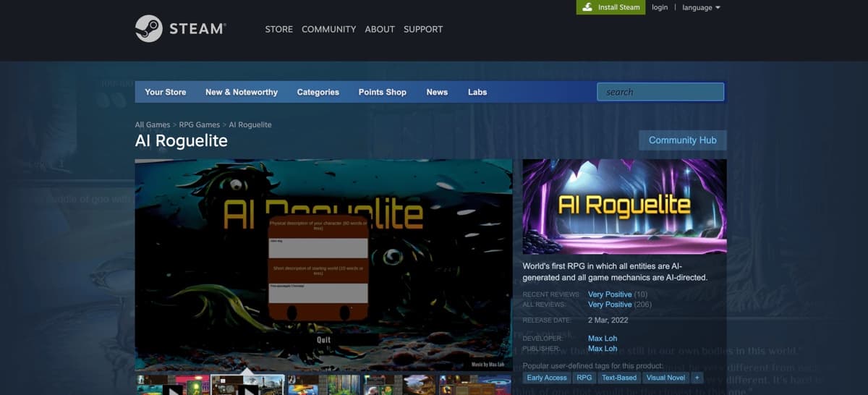Select the highlighted second video thumbnail
Screen dimensions: 868x395
(247, 385)
